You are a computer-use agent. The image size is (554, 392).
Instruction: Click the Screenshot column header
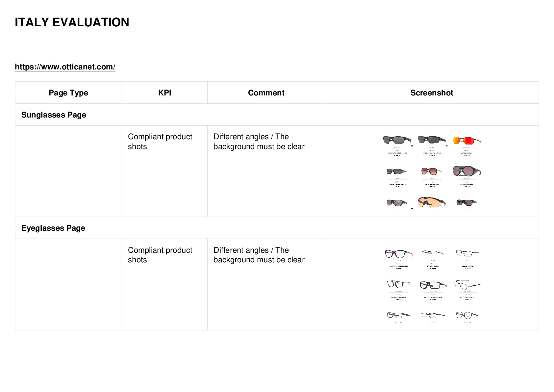click(x=432, y=93)
